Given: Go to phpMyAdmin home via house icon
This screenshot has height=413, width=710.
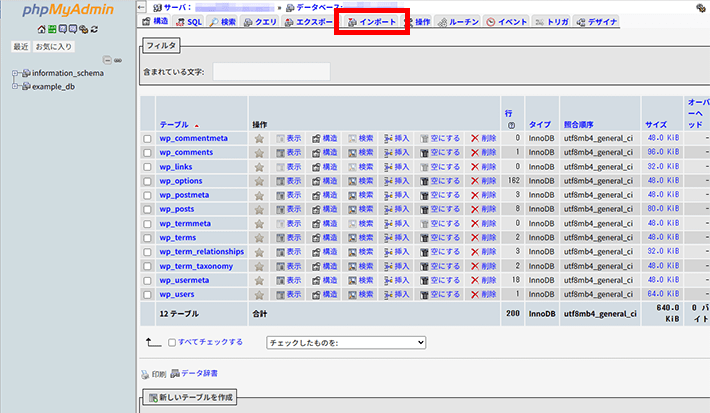Looking at the screenshot, I should [42, 29].
